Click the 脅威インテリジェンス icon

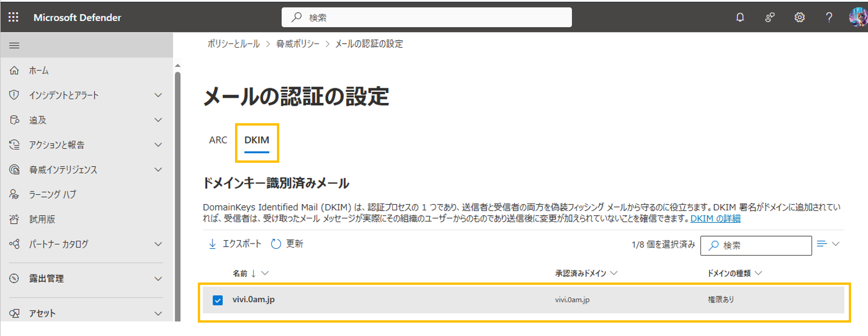coord(15,170)
